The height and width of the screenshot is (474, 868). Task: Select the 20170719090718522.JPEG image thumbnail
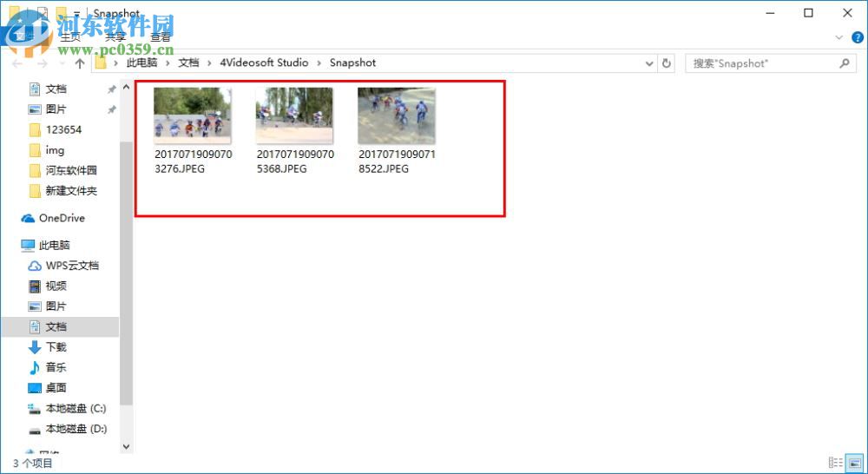[x=396, y=115]
